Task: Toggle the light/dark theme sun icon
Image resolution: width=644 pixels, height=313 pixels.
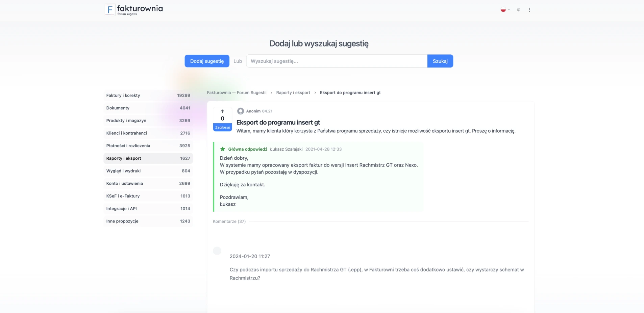Action: (518, 10)
